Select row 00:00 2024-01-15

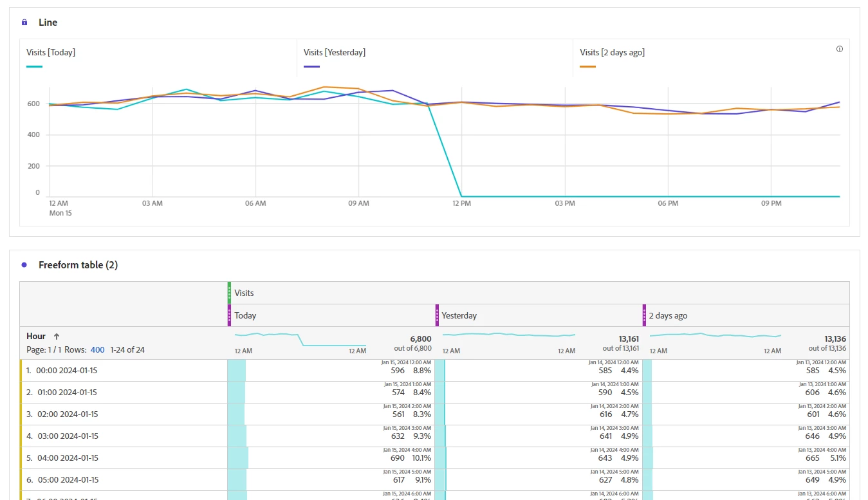pos(124,371)
